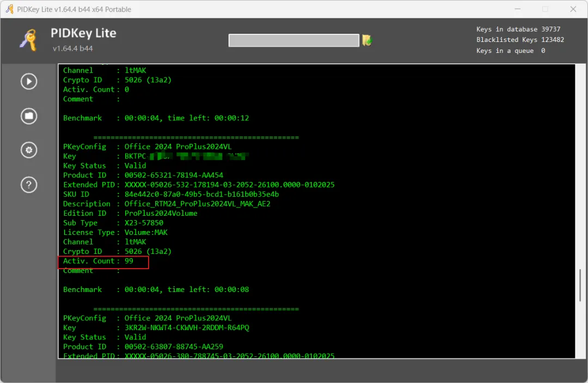The image size is (588, 383).
Task: Click into the product key input field
Action: [293, 40]
